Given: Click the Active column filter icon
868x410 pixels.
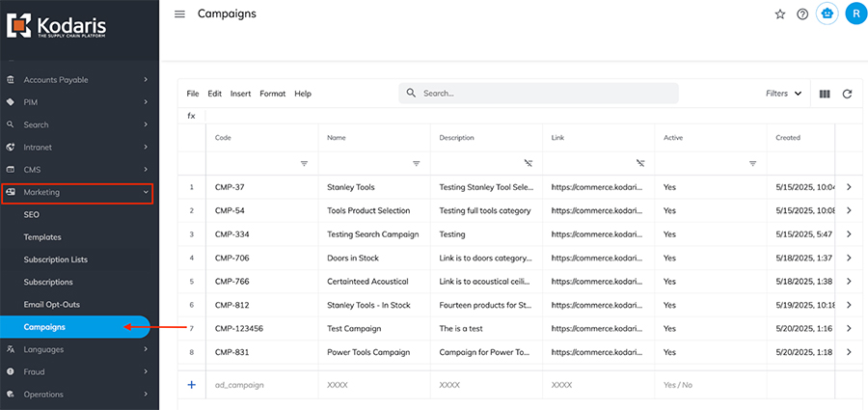Looking at the screenshot, I should [x=753, y=163].
